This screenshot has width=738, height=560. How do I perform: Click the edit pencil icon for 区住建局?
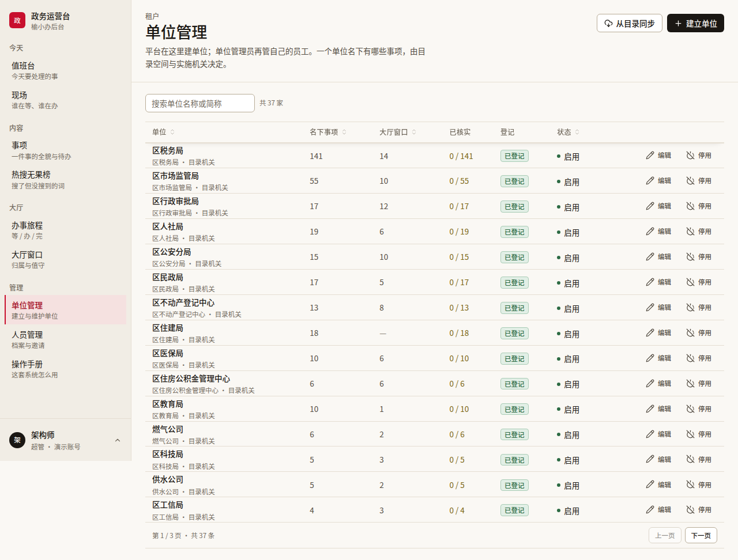coord(650,333)
